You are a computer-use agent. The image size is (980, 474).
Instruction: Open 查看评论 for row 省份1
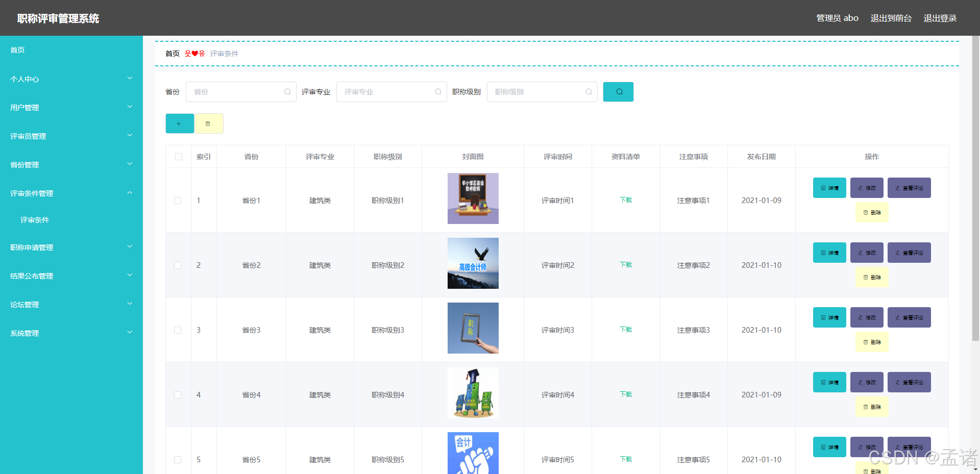[909, 188]
